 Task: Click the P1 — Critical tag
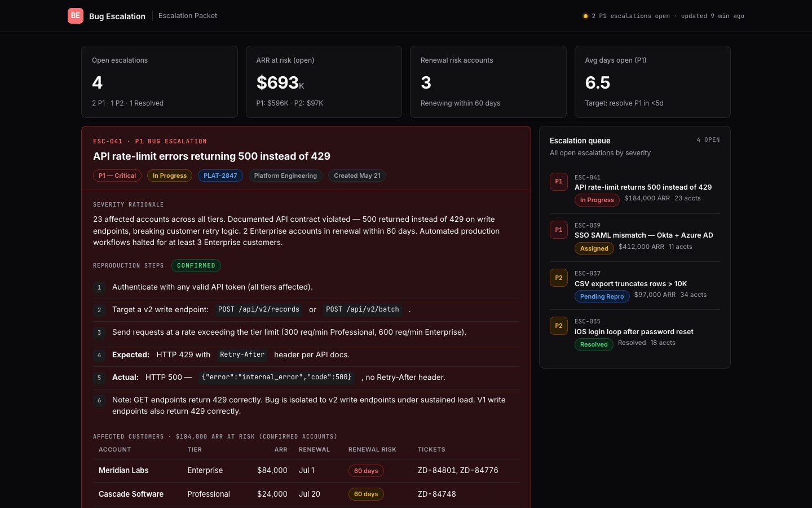(x=117, y=176)
